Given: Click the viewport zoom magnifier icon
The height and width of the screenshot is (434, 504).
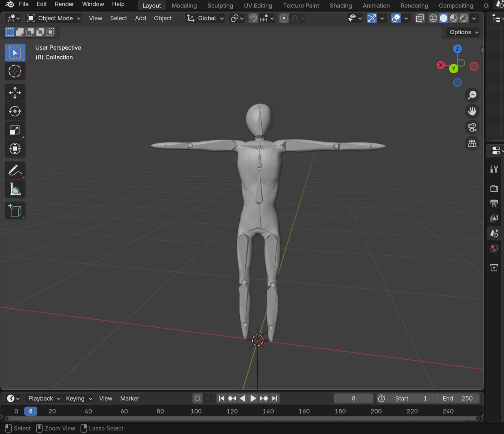Looking at the screenshot, I should click(472, 95).
